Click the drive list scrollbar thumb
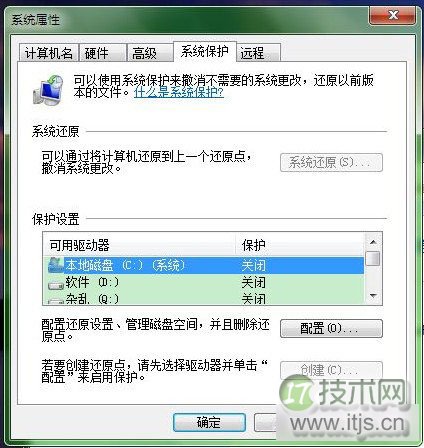 tap(373, 258)
